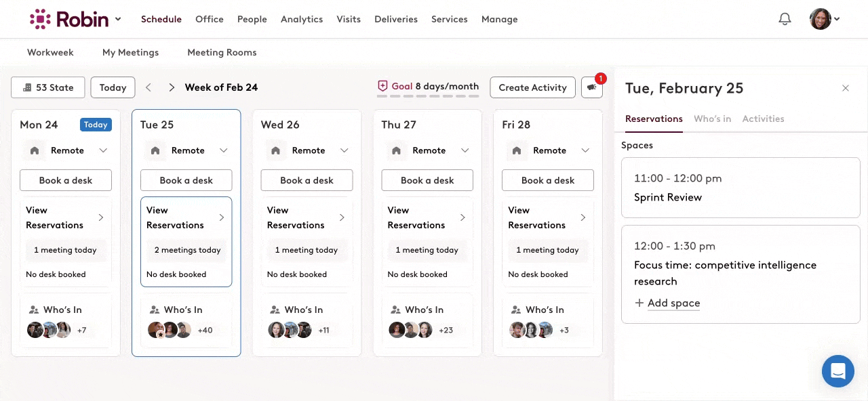Expand Remote status dropdown for Fri 28

click(585, 150)
